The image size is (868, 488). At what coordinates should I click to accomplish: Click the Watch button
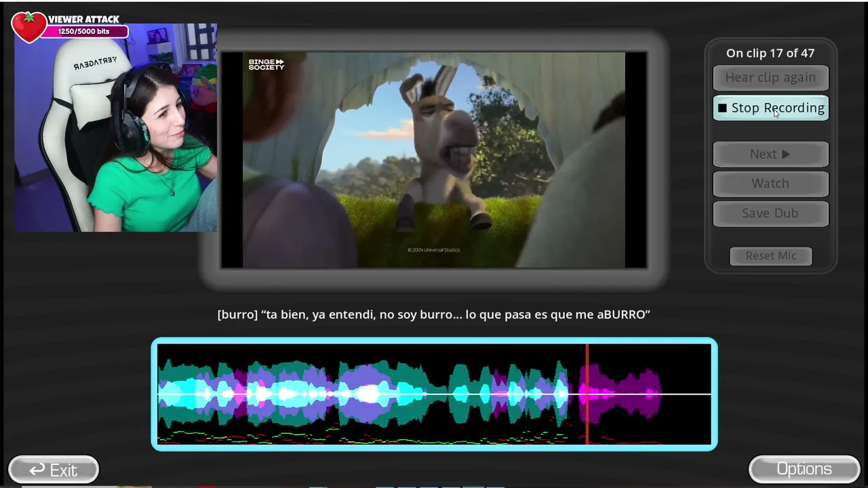[x=770, y=184]
